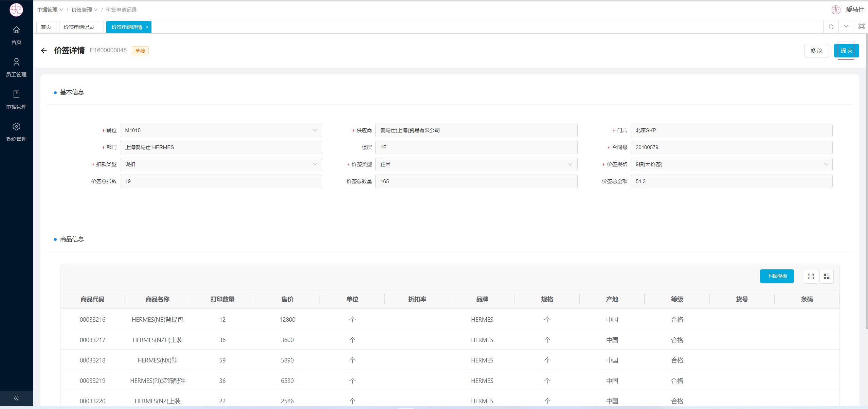868x409 pixels.
Task: Click the 门店 北京SKP field
Action: coord(731,130)
